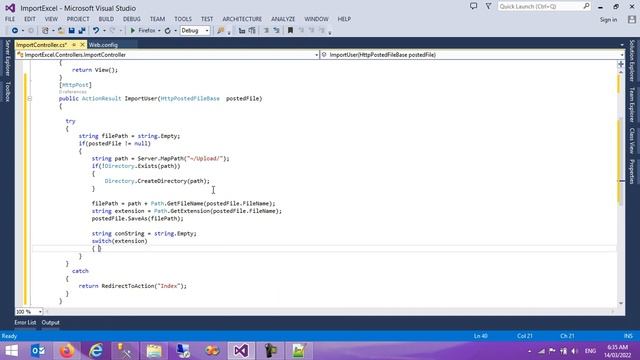Click the account avatar icon beside Sign in
This screenshot has width=640, height=360.
632,19
